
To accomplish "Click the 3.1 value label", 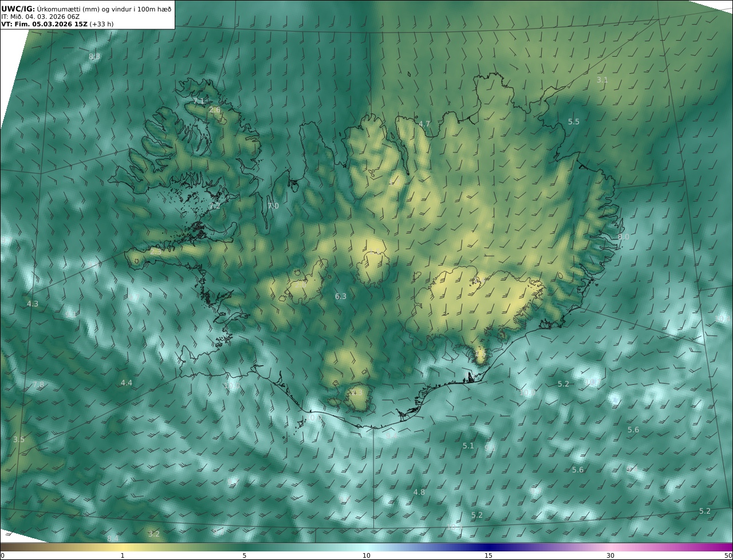I will coord(602,80).
